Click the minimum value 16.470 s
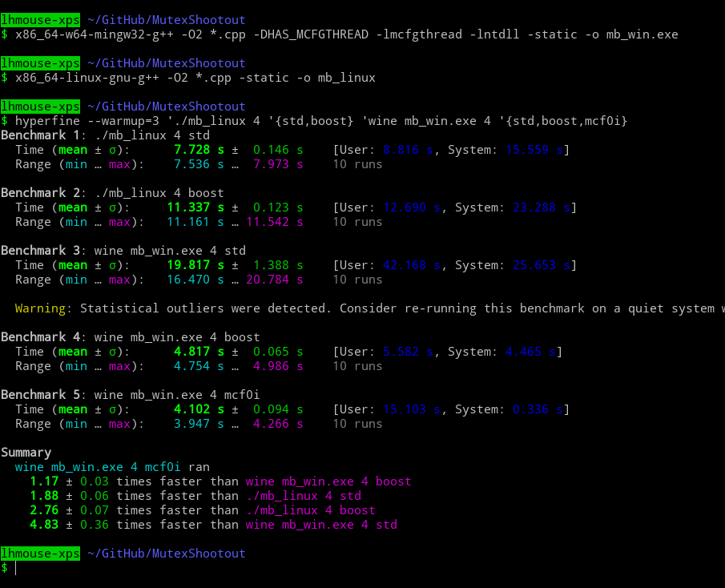The height and width of the screenshot is (588, 725). click(195, 280)
